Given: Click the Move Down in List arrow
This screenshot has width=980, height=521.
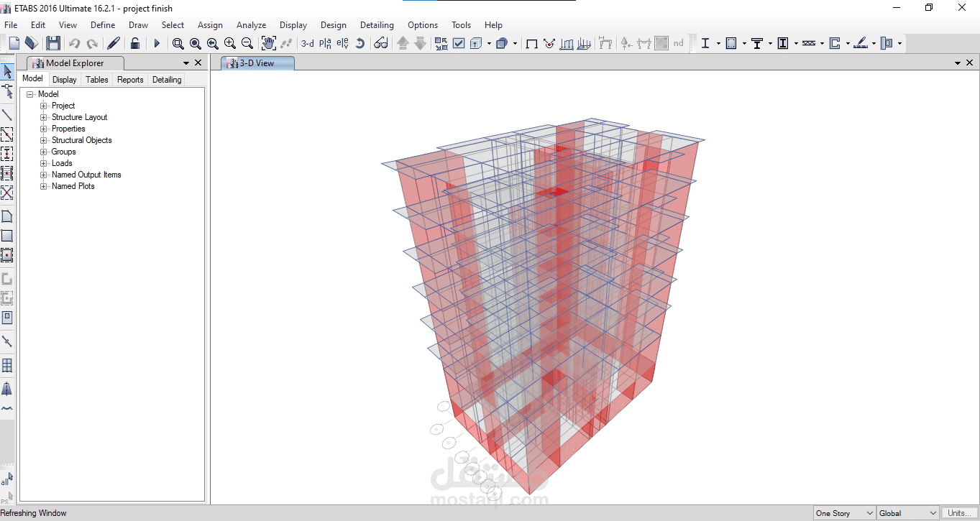Looking at the screenshot, I should tap(420, 43).
